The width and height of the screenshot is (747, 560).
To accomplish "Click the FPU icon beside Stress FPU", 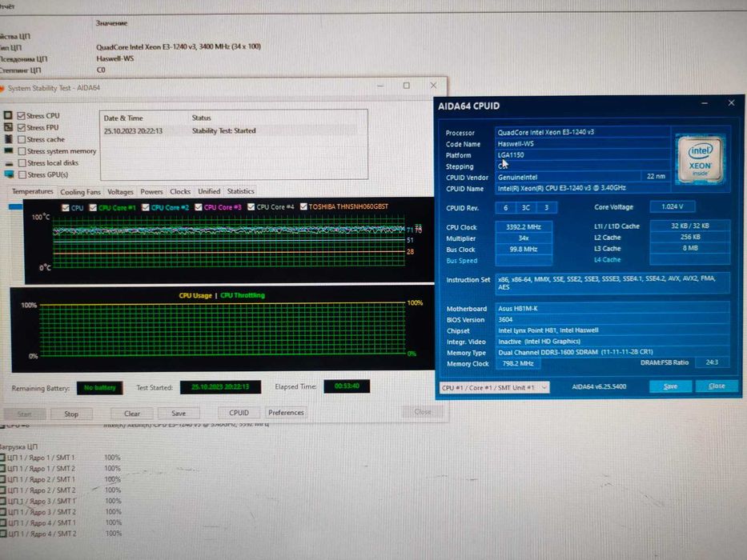I will click(8, 127).
